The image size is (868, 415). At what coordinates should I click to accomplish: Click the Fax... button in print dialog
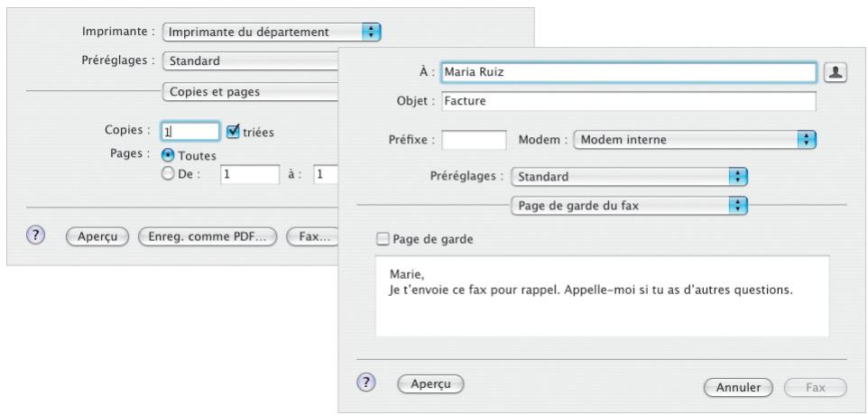pyautogui.click(x=313, y=237)
